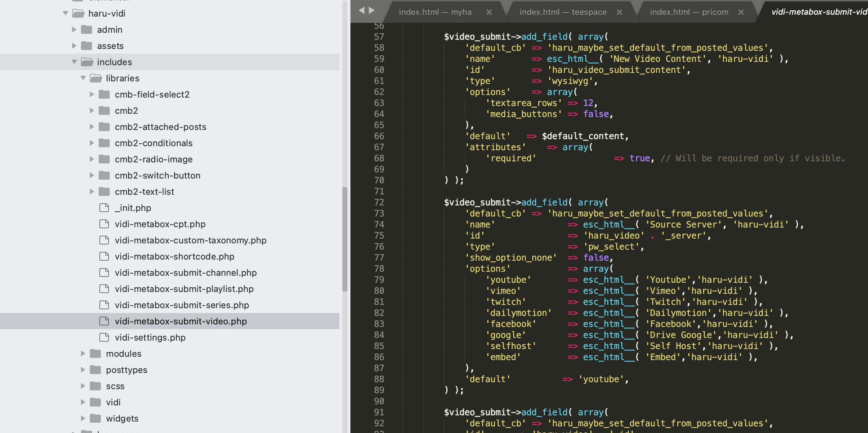The width and height of the screenshot is (868, 433).
Task: Collapse the includes folder arrow
Action: (74, 62)
